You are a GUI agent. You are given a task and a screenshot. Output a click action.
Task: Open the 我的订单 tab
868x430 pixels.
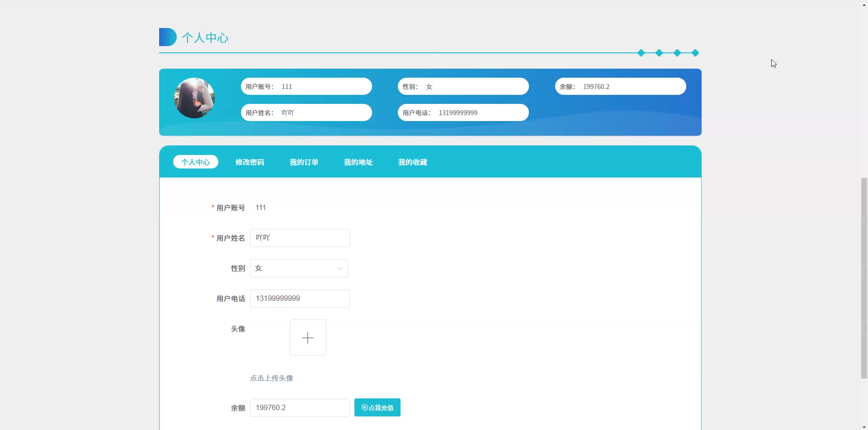pos(304,162)
